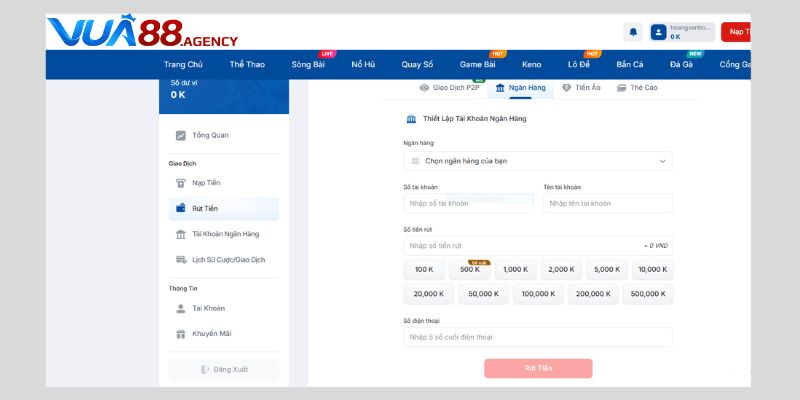
Task: Switch to Thẻ Cào tab
Action: click(637, 88)
